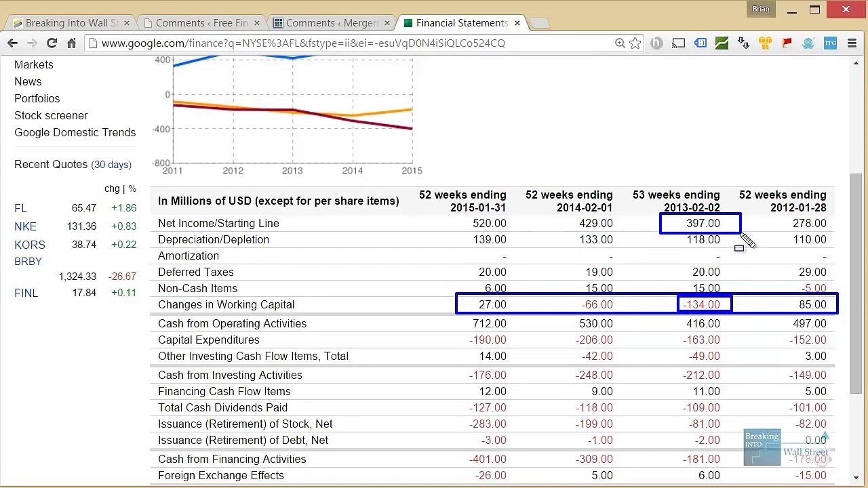Close the Comments Free Fin tab
This screenshot has width=868, height=488.
coord(256,23)
